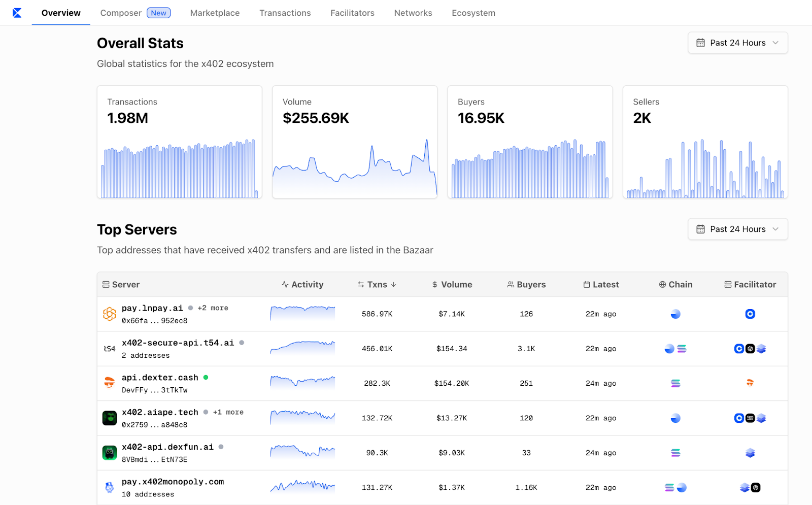Click the facilitator icon in x402-api.dexfun.ai row
812x505 pixels.
[x=750, y=453]
